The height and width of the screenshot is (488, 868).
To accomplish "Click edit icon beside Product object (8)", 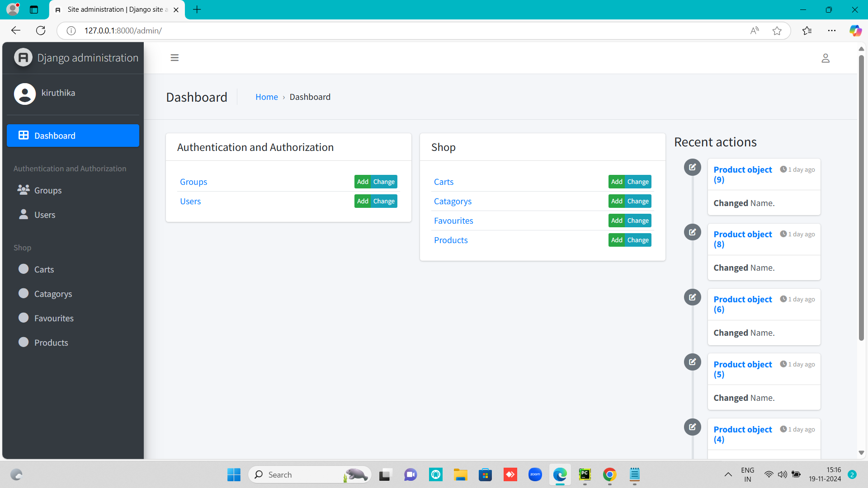I will (x=692, y=232).
